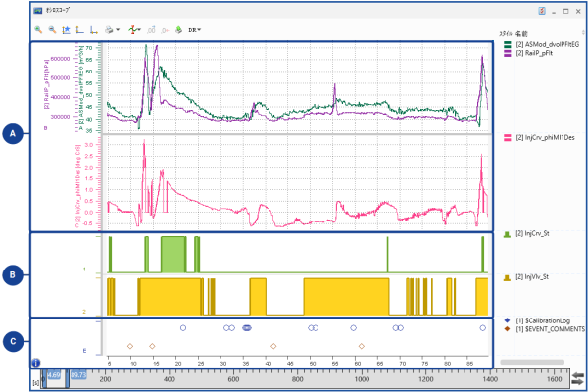
Task: Click the blue info icon at bottom left
Action: [x=35, y=363]
